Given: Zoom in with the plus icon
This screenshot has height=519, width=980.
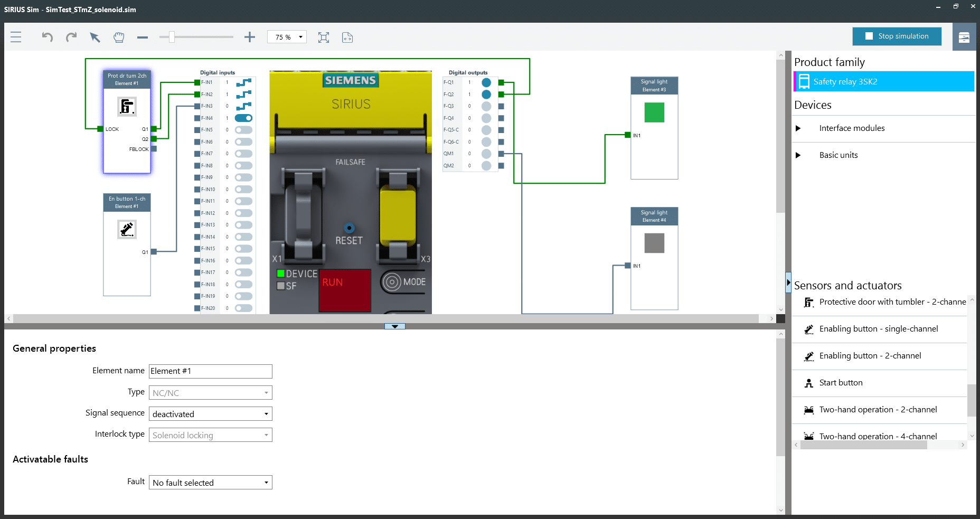Looking at the screenshot, I should (x=250, y=37).
